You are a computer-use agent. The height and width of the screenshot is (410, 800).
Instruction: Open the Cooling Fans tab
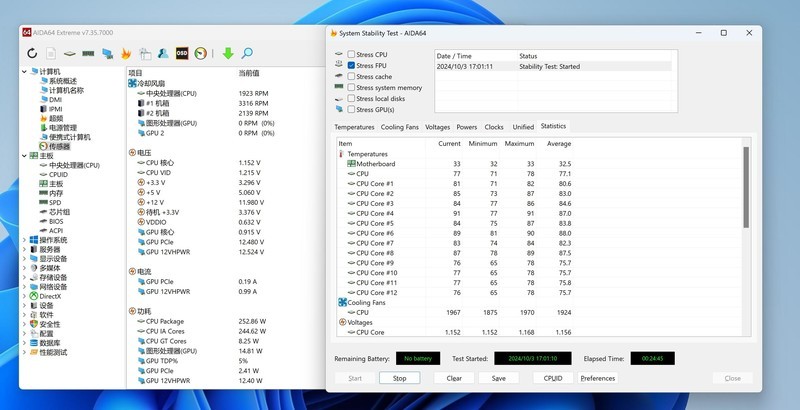(x=399, y=127)
